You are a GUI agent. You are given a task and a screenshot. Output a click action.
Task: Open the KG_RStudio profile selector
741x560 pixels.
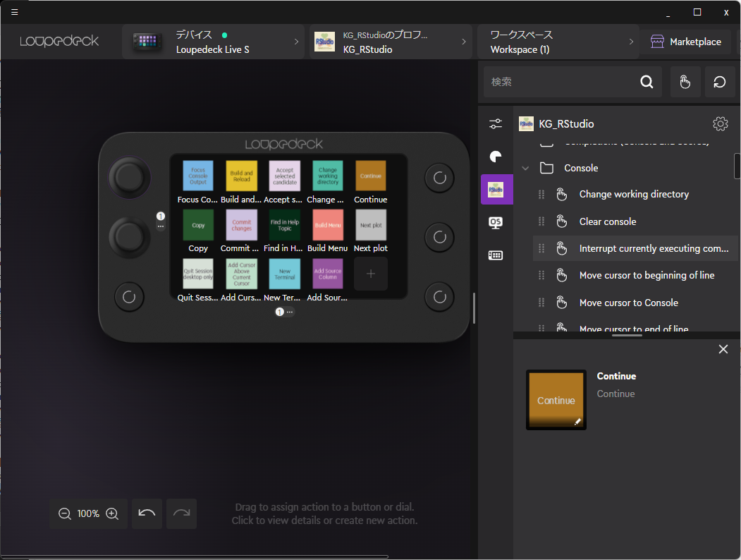pyautogui.click(x=391, y=42)
